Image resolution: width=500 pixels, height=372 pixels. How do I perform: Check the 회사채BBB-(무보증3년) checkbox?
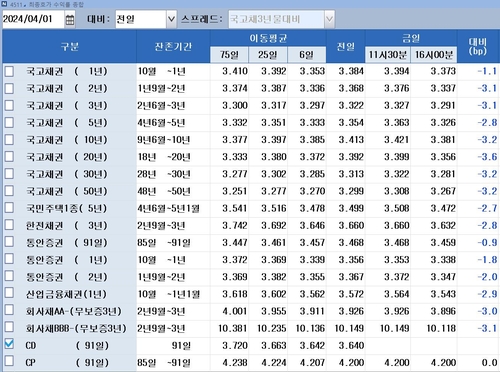9,327
